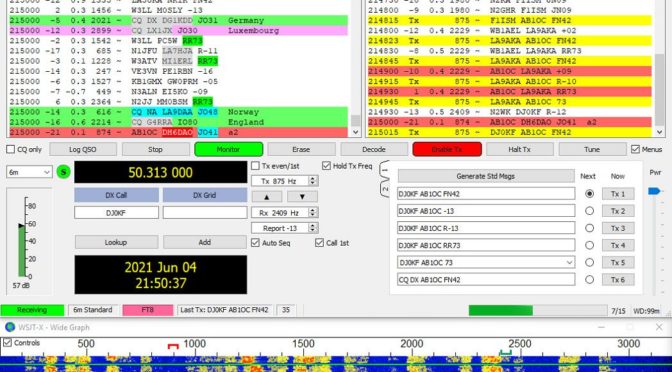
Task: Click the DJ0KF AB1OC FN42 message field
Action: (486, 194)
